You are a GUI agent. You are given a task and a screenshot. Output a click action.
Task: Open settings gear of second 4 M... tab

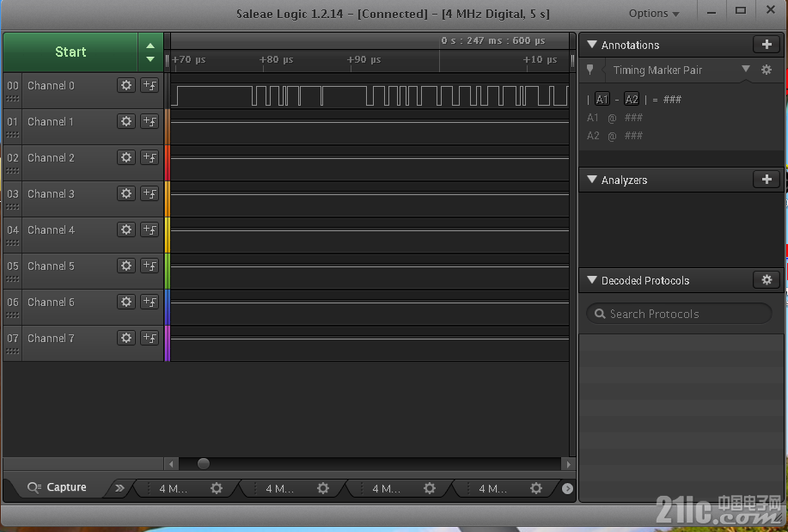tap(323, 488)
